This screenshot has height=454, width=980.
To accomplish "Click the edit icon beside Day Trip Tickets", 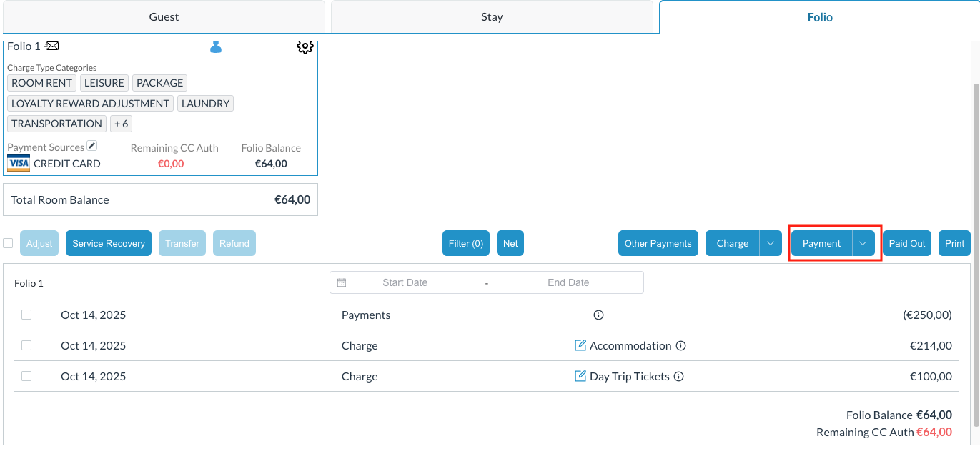I will (580, 377).
